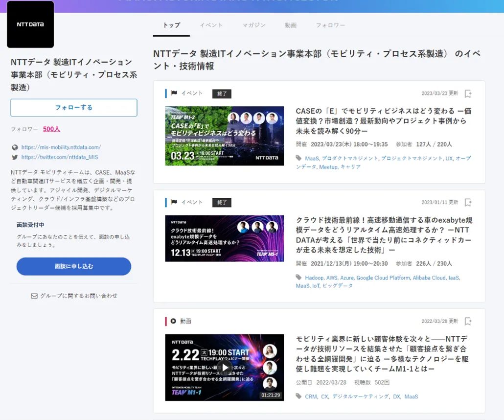504x420 pixels.
Task: Select the AWS tag
Action: click(331, 278)
